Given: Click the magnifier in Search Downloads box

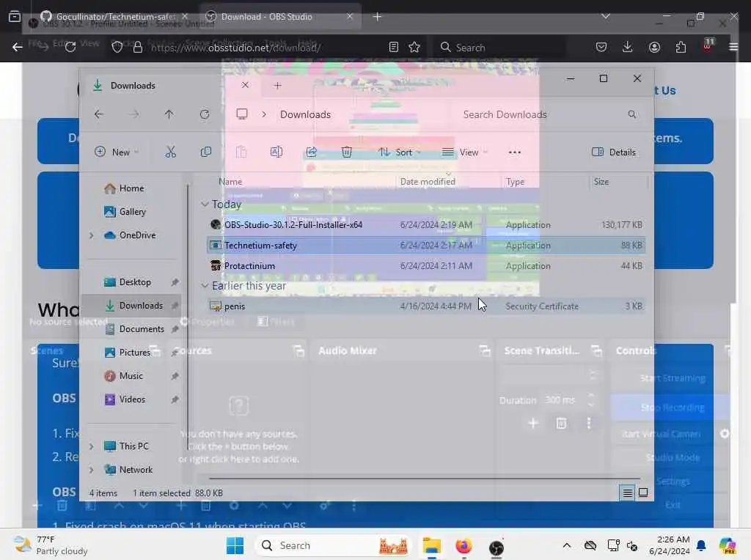Looking at the screenshot, I should pos(632,114).
